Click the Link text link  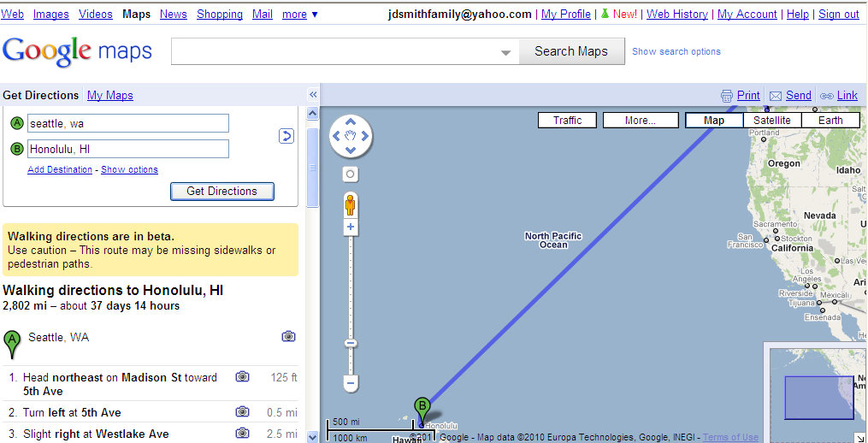(847, 95)
